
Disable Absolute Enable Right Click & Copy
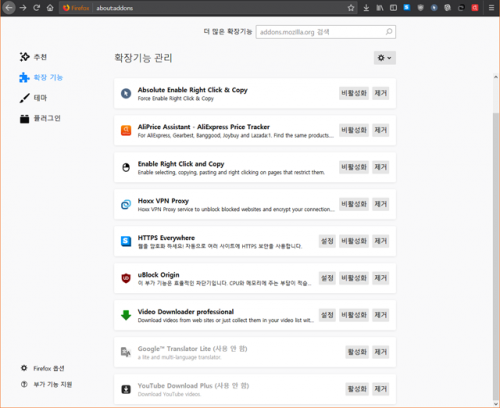(354, 93)
